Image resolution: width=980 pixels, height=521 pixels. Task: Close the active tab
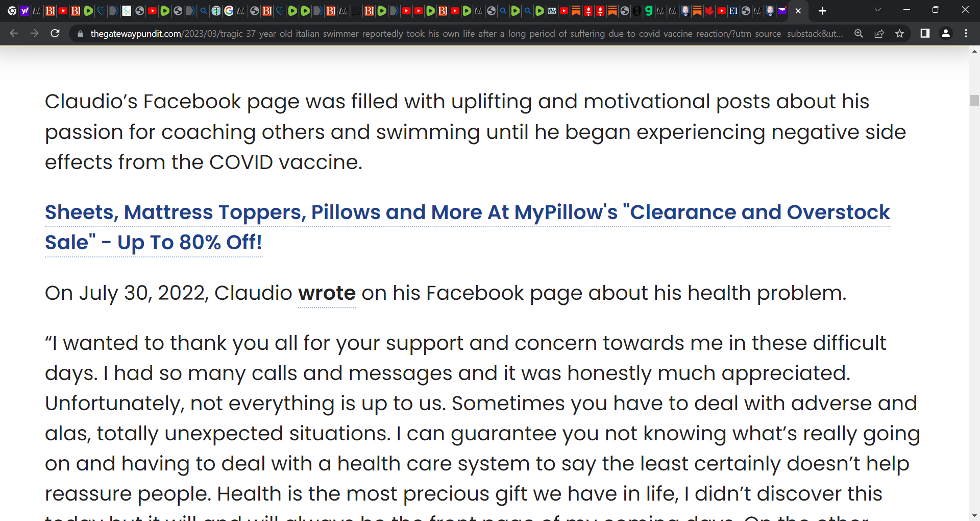[798, 11]
